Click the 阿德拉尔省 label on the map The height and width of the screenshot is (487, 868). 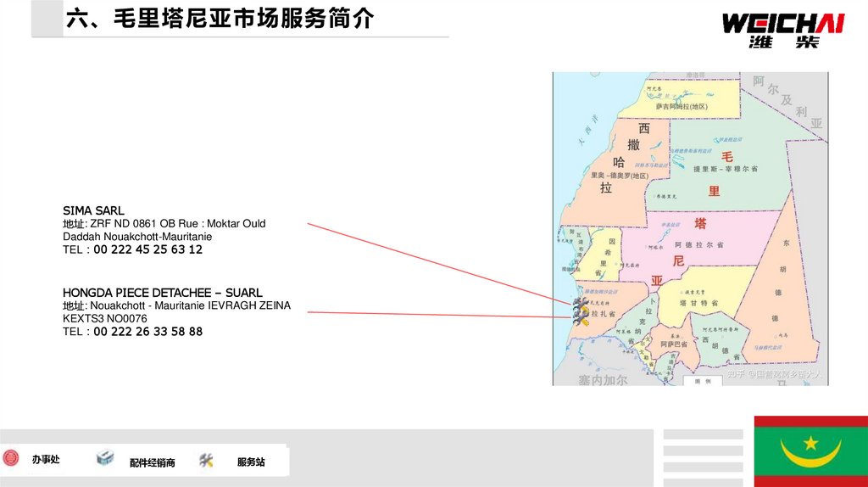tap(698, 244)
